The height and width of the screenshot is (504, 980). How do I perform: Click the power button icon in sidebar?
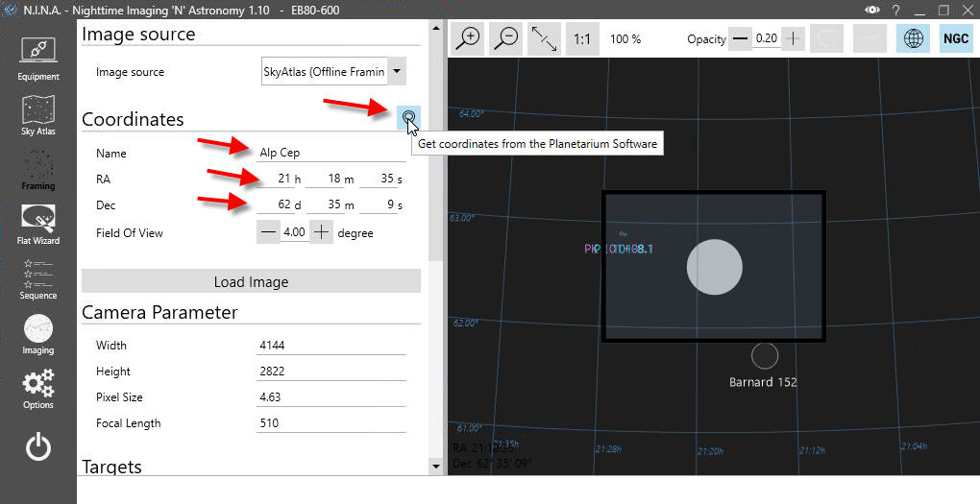point(38,446)
